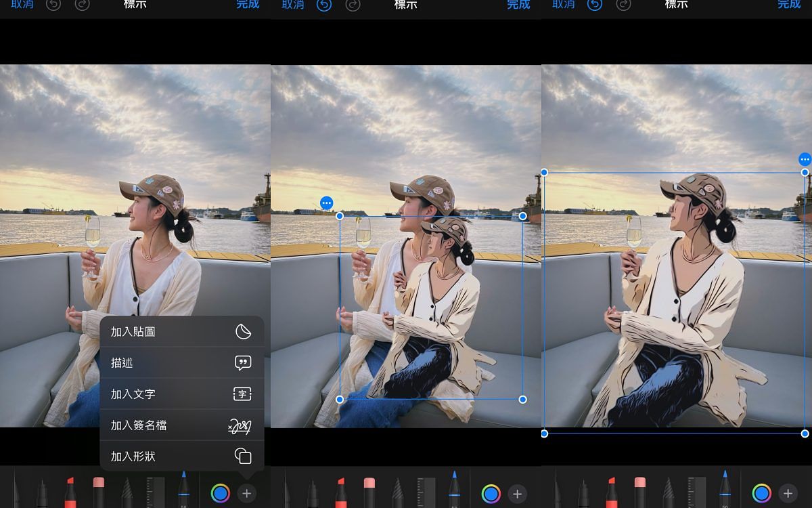Screen dimensions: 812x508
Task: Pick the pink eraser in the right panel
Action: (639, 492)
